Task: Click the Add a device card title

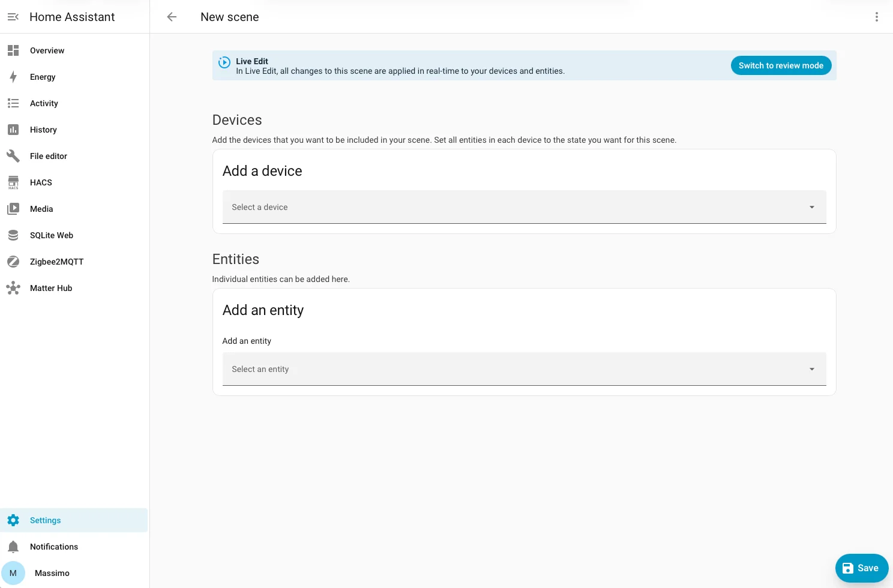Action: 262,171
